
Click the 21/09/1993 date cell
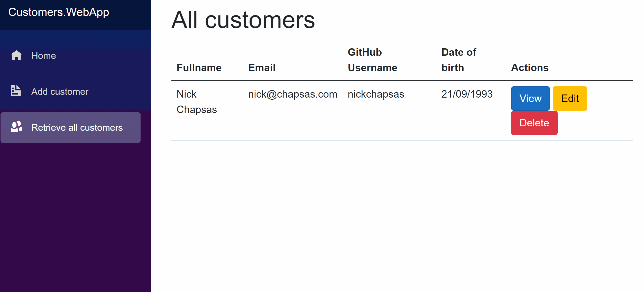pos(467,94)
